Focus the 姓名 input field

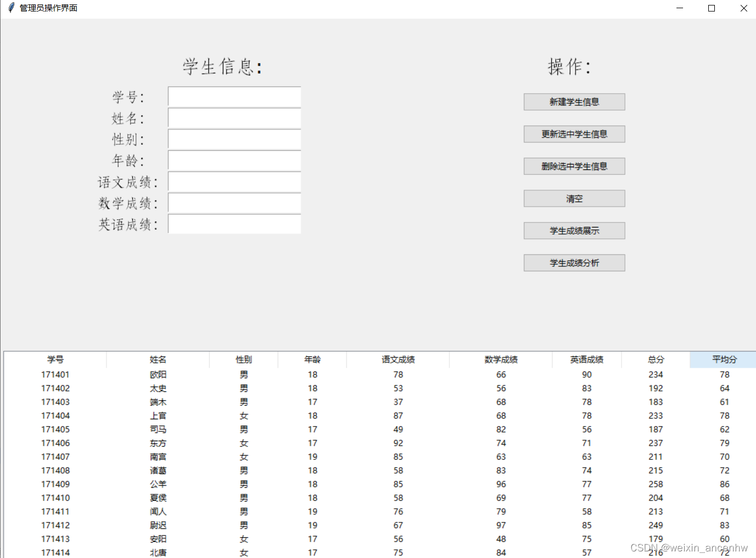coord(234,118)
